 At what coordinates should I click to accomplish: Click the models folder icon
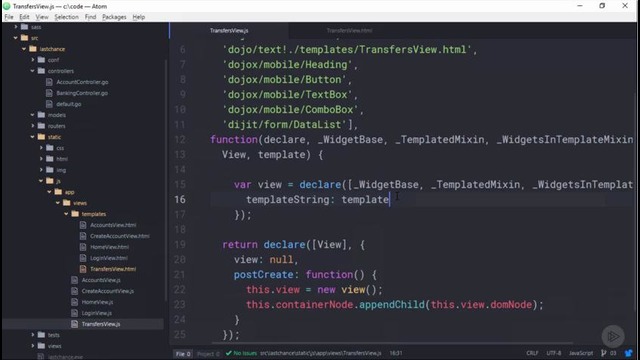coord(41,115)
